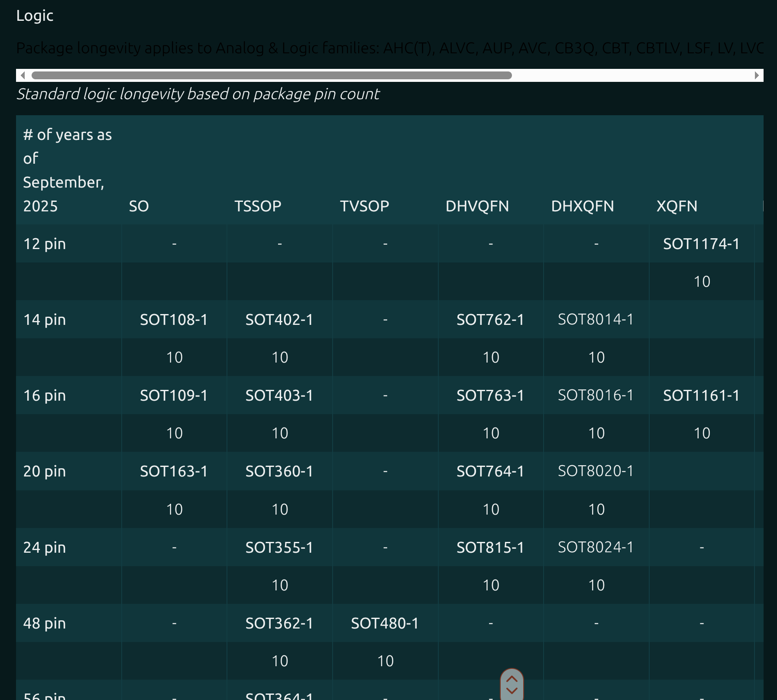Click the horizontal scrollbar left arrow
777x700 pixels.
pos(23,75)
